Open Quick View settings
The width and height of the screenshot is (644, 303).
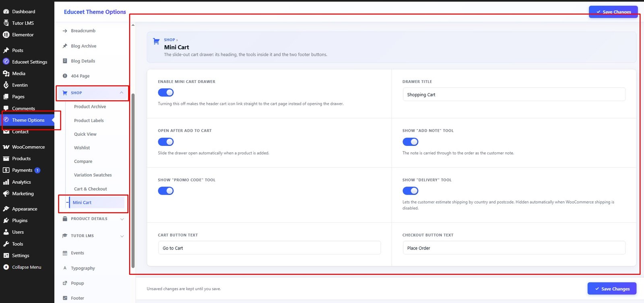pyautogui.click(x=85, y=134)
